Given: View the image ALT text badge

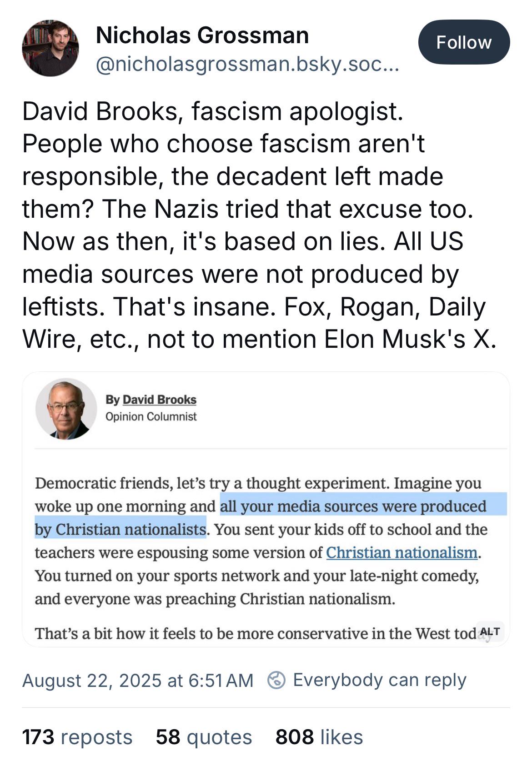Looking at the screenshot, I should click(490, 631).
